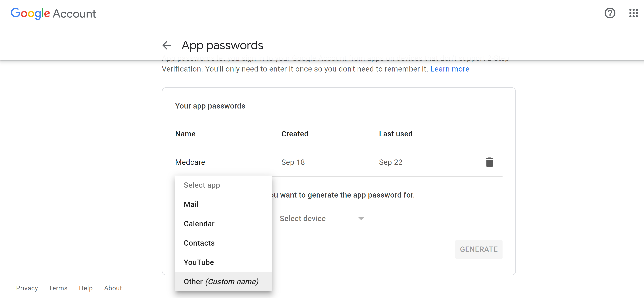Open the Select device combo box
This screenshot has width=644, height=298.
click(321, 218)
